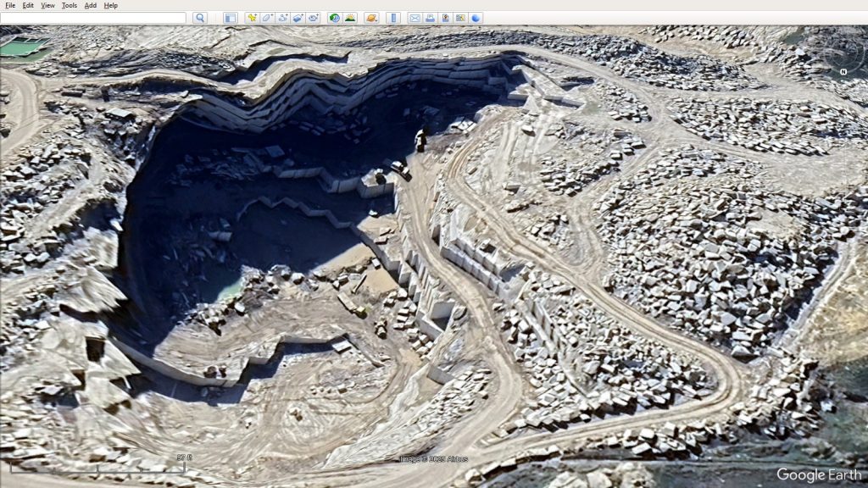Toggle historical imagery clock

tap(335, 18)
